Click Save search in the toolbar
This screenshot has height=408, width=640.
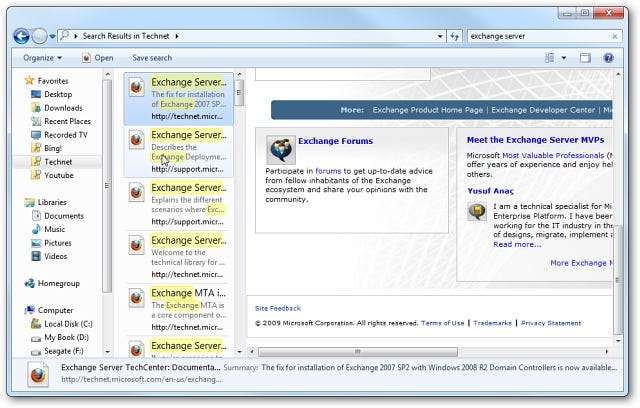click(152, 58)
